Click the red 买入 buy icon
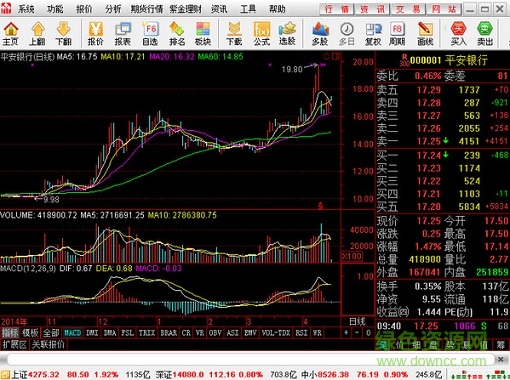This screenshot has height=380, width=510. [x=458, y=34]
